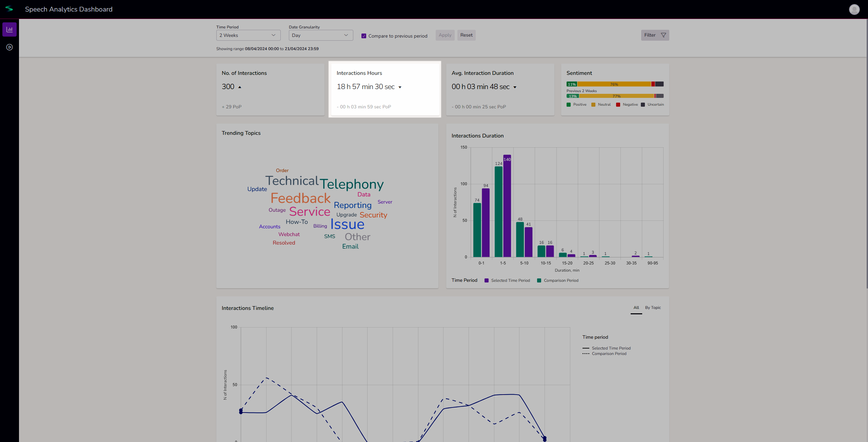Select the Security topic in word cloud

coord(373,215)
